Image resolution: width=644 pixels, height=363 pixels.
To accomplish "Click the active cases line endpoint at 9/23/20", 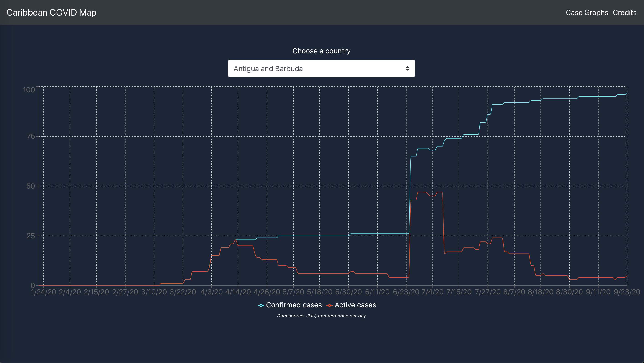I will [x=627, y=276].
